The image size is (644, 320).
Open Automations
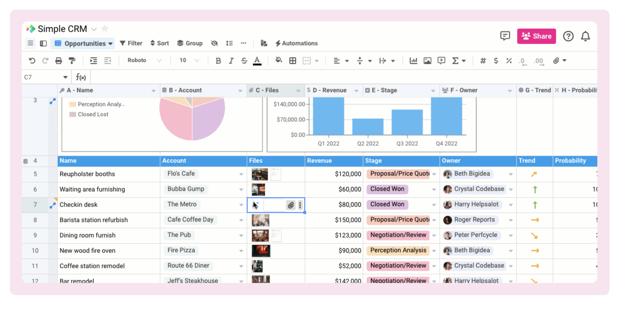tap(296, 43)
